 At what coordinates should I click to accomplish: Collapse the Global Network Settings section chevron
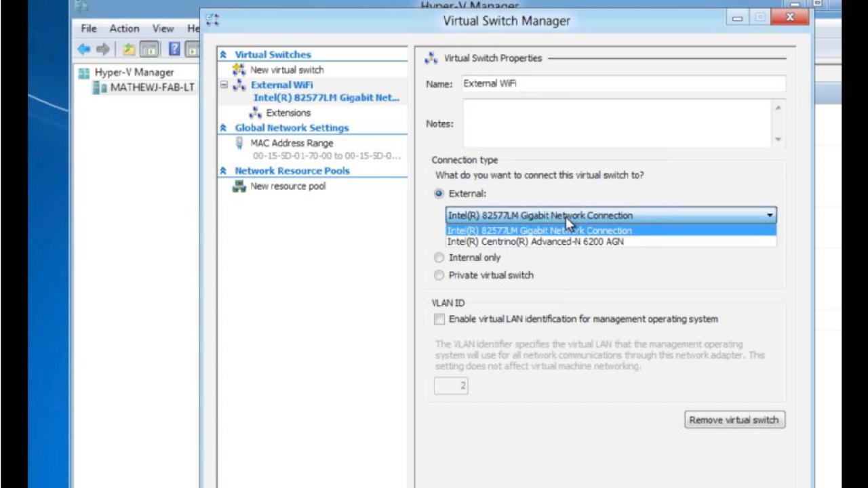(223, 127)
